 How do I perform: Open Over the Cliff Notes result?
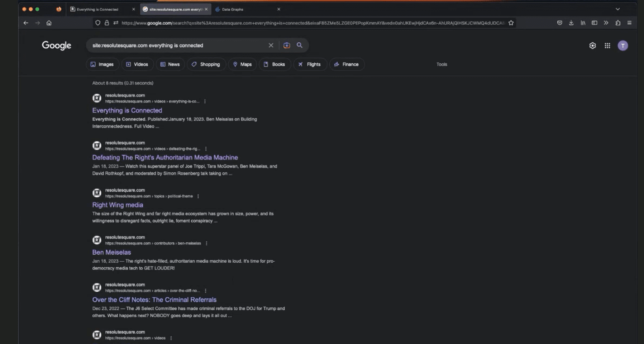pos(154,300)
